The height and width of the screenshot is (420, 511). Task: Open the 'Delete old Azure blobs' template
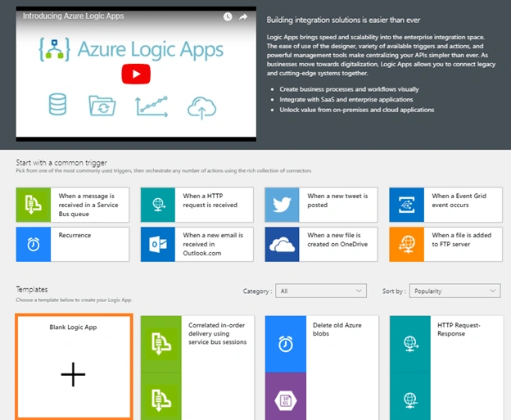(x=337, y=329)
